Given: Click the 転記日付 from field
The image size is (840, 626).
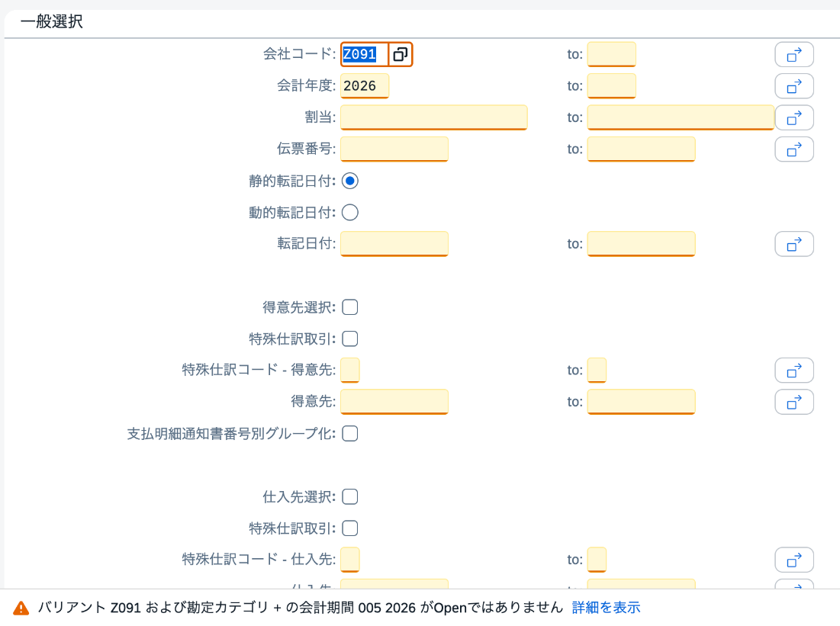Looking at the screenshot, I should 394,244.
